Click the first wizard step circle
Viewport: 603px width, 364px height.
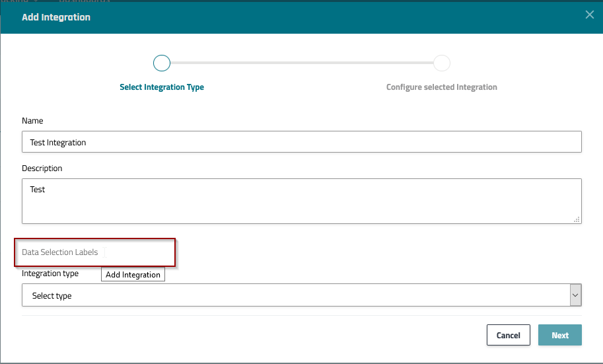(x=162, y=63)
